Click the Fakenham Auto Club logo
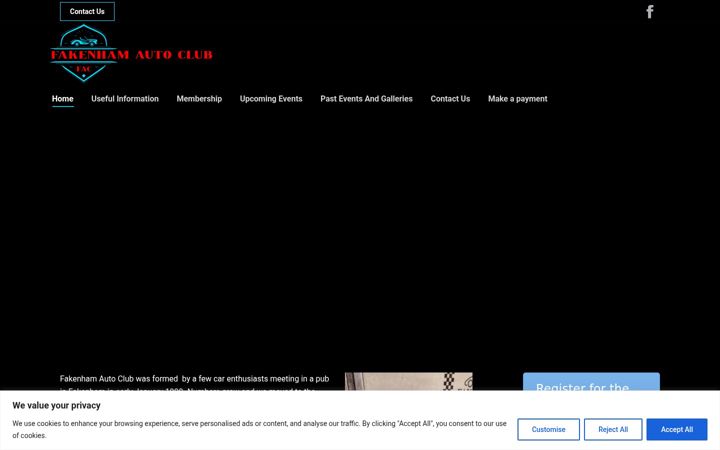 132,53
